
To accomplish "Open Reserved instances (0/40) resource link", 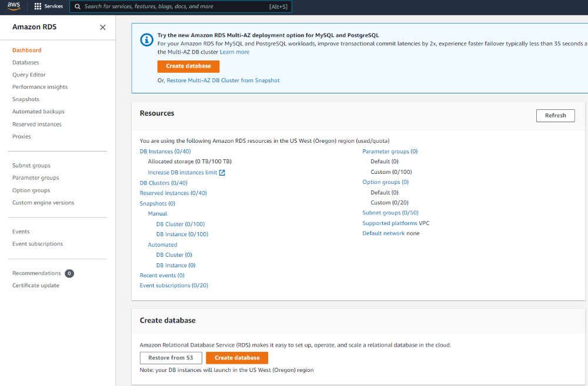I will (173, 193).
